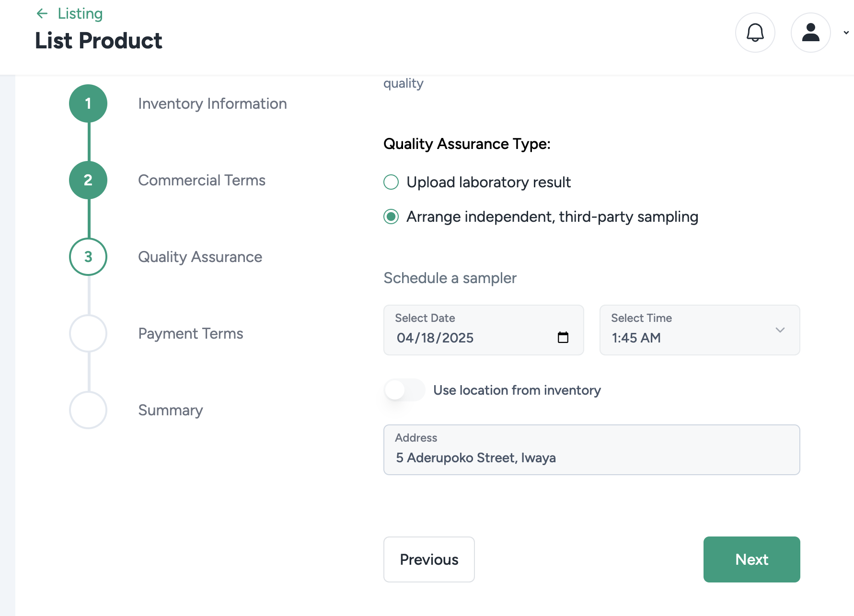Click the Next button
Image resolution: width=854 pixels, height=616 pixels.
point(751,559)
